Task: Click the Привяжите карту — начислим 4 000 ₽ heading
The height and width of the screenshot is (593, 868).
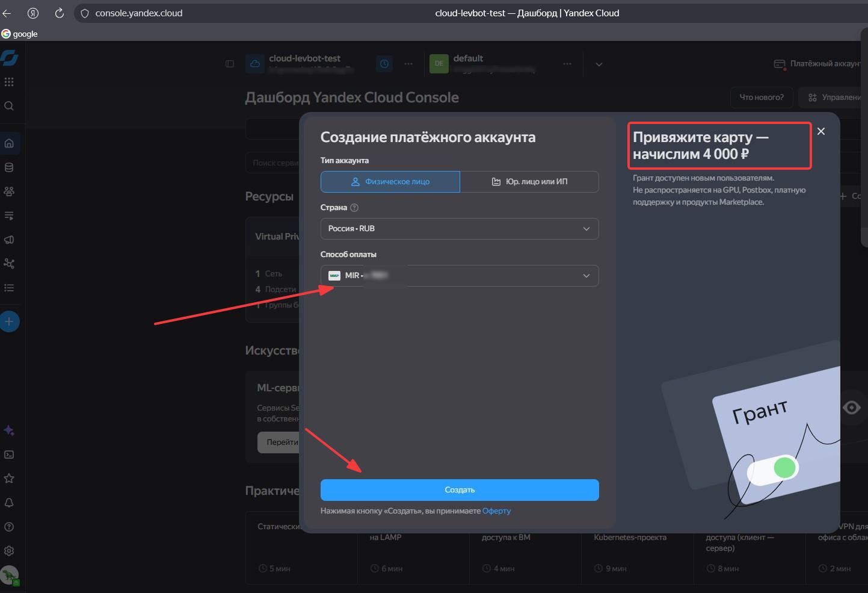Action: pyautogui.click(x=701, y=146)
